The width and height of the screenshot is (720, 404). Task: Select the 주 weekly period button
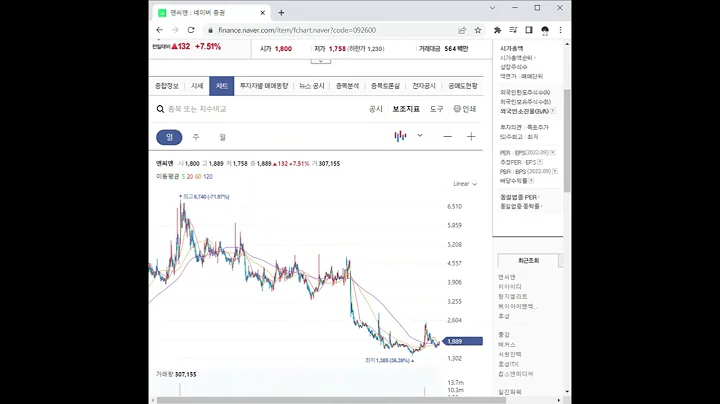click(196, 137)
